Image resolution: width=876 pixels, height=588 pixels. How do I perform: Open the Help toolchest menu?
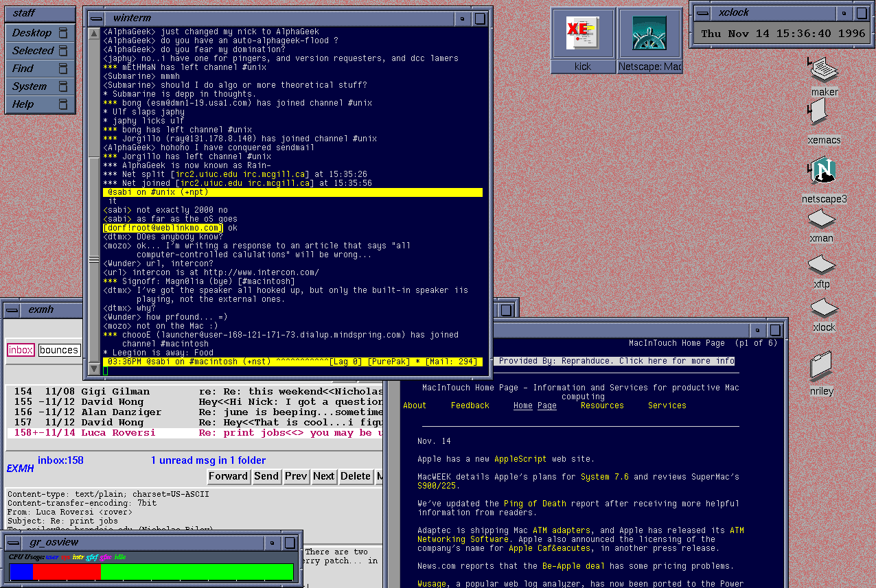(41, 104)
